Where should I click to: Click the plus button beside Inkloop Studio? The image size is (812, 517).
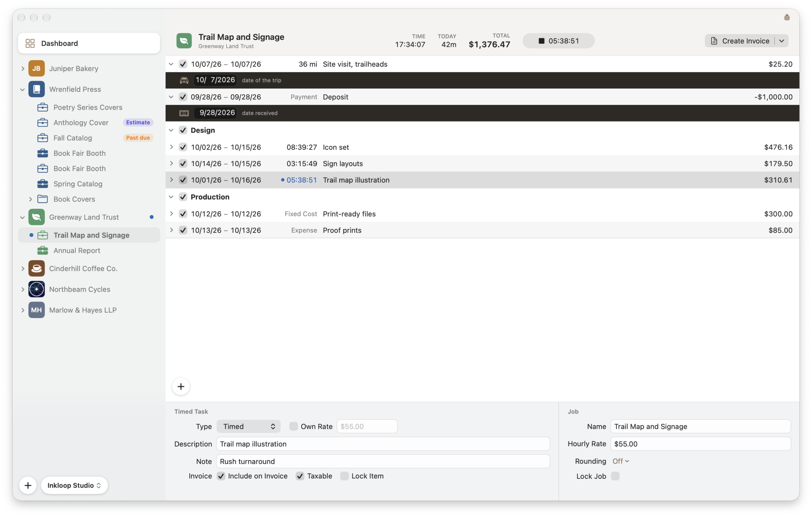tap(28, 485)
